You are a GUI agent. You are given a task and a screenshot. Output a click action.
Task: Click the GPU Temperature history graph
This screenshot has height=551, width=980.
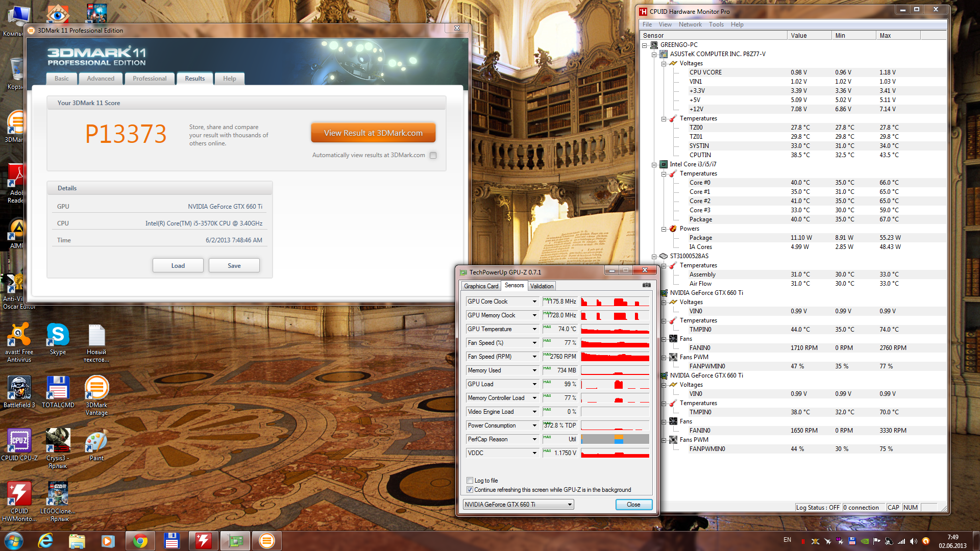615,329
